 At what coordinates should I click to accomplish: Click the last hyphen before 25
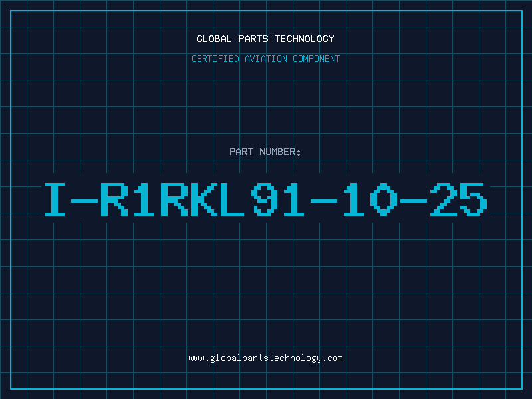[x=414, y=199]
